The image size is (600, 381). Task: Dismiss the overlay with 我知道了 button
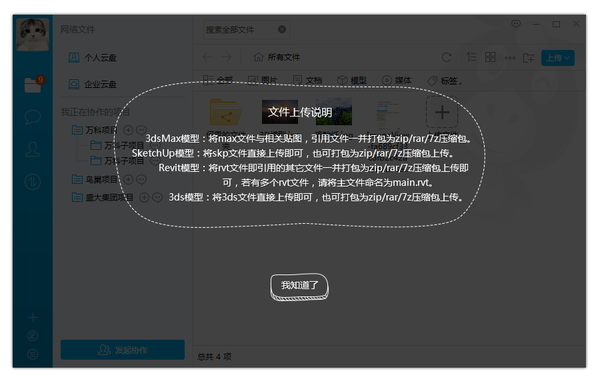coord(299,286)
